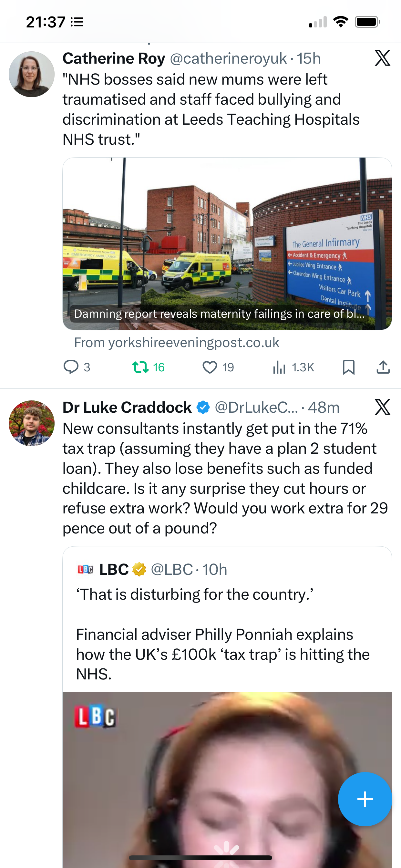This screenshot has height=868, width=401.
Task: Compose new post with blue plus button
Action: [365, 799]
